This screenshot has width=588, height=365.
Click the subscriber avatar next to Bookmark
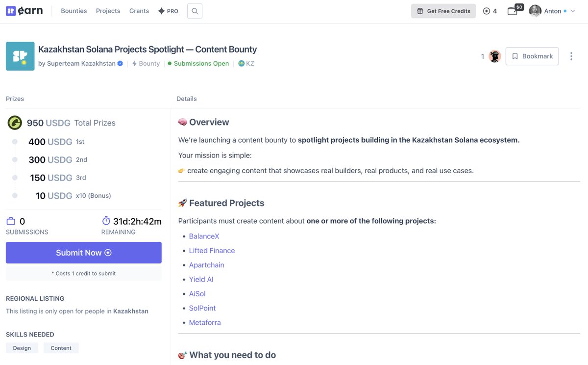click(495, 56)
